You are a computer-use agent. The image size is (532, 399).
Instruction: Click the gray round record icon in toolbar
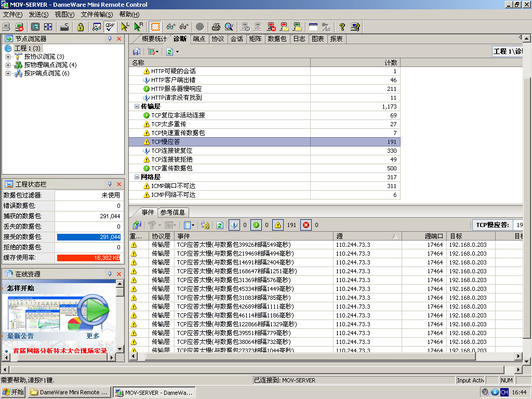(199, 26)
